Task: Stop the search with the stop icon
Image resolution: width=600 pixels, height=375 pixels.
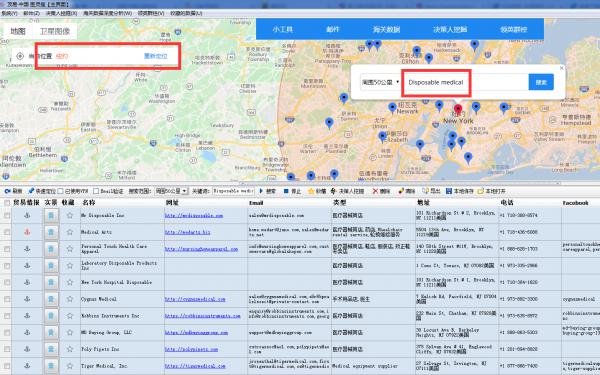Action: [x=286, y=191]
